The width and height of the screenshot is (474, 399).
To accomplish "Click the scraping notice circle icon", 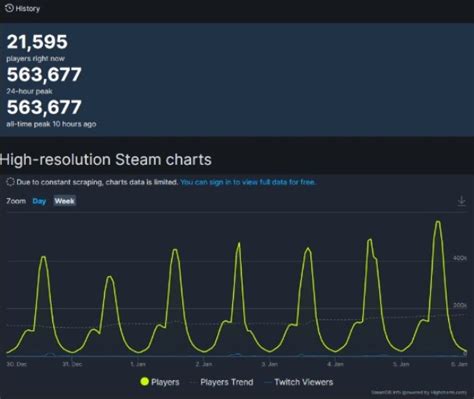I will pyautogui.click(x=10, y=182).
